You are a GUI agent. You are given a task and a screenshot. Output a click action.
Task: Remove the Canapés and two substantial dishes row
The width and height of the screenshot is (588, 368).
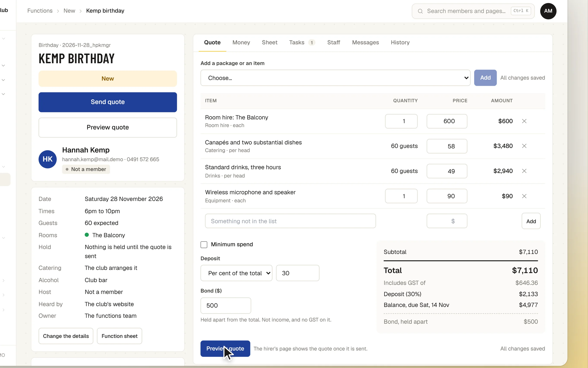click(x=524, y=146)
